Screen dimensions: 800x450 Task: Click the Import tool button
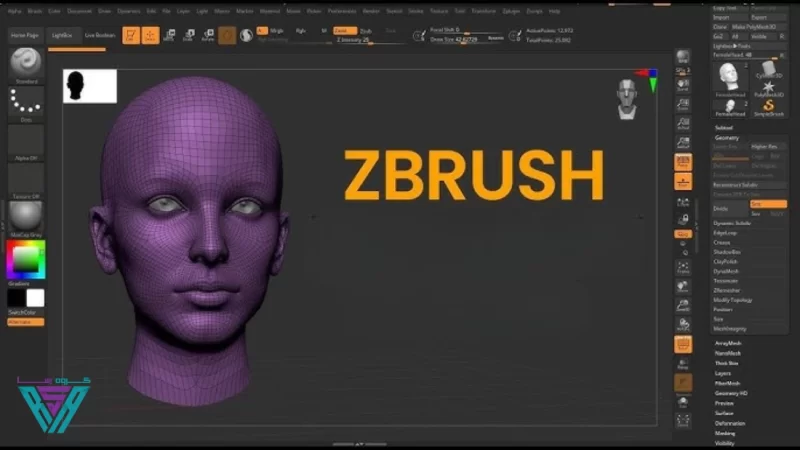click(x=730, y=17)
